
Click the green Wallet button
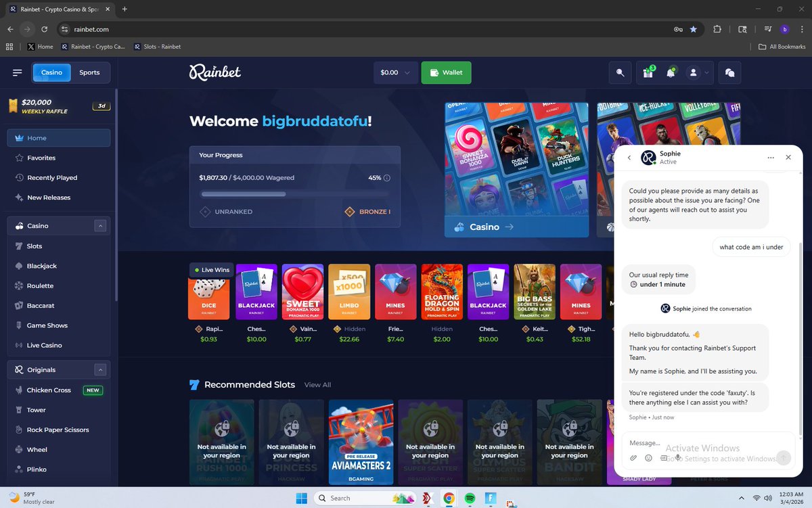446,72
